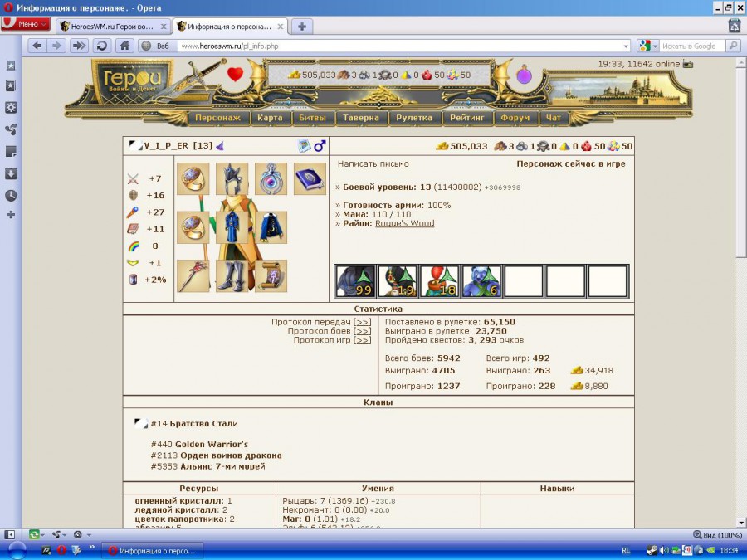Click the Google search input field
This screenshot has width=747, height=560.
coord(692,46)
